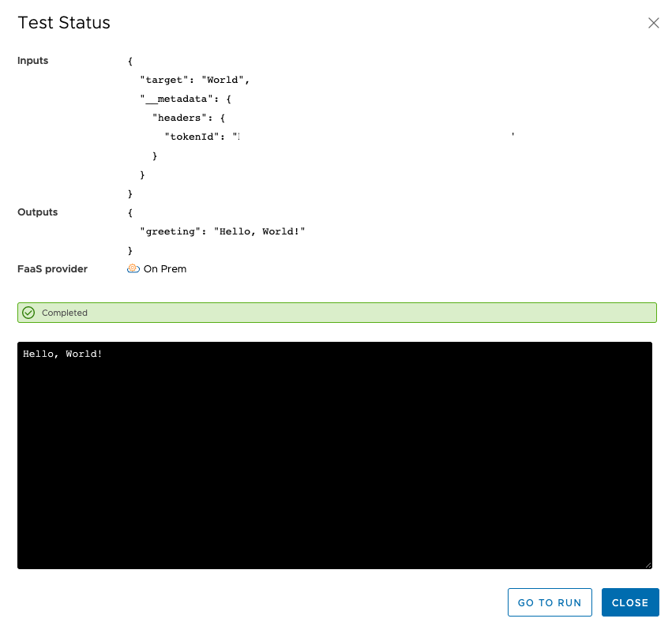Click the log area resize handle
The width and height of the screenshot is (672, 626).
tap(648, 564)
